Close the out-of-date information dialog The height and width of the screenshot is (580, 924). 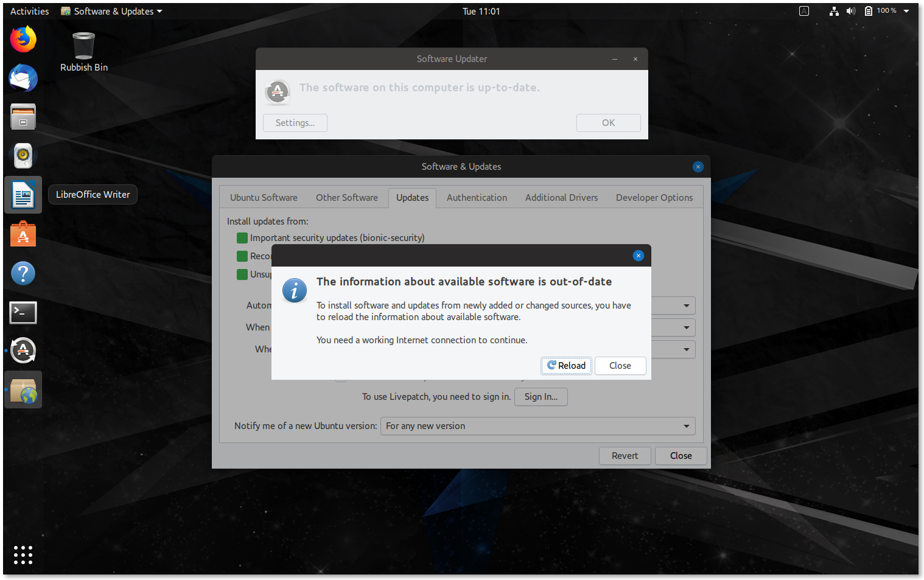point(638,256)
